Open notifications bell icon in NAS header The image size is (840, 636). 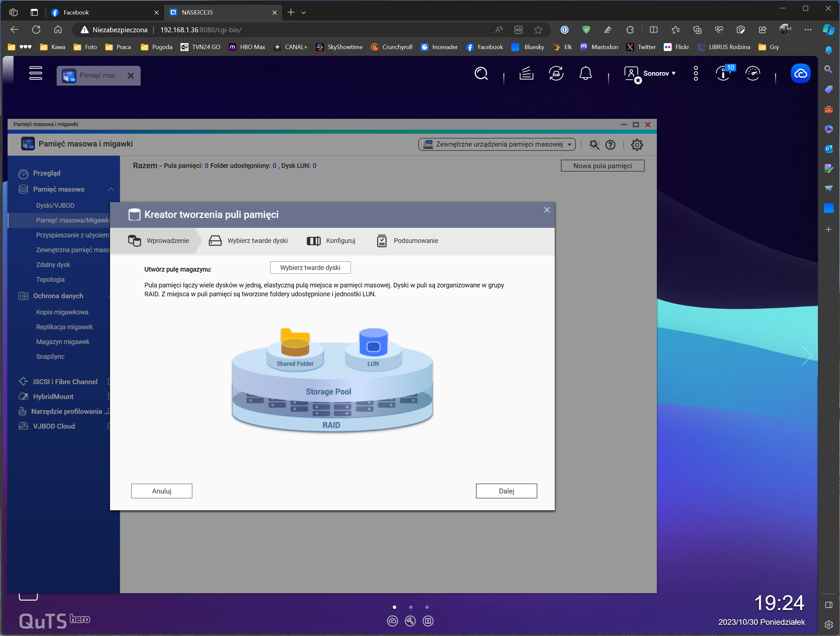(x=585, y=73)
